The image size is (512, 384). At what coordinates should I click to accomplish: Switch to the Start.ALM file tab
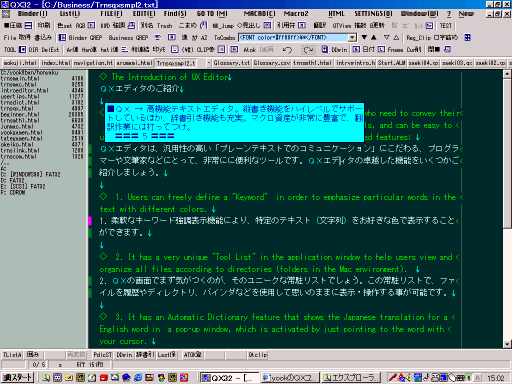392,63
